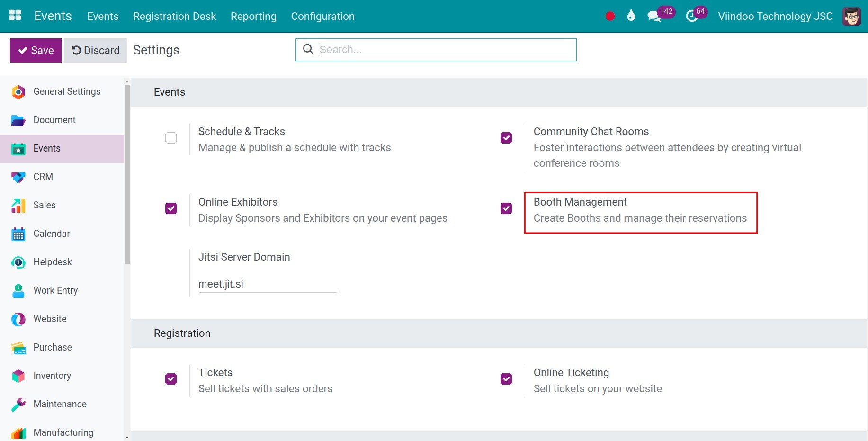Save the settings
Screen dimensions: 868x441
[36, 50]
